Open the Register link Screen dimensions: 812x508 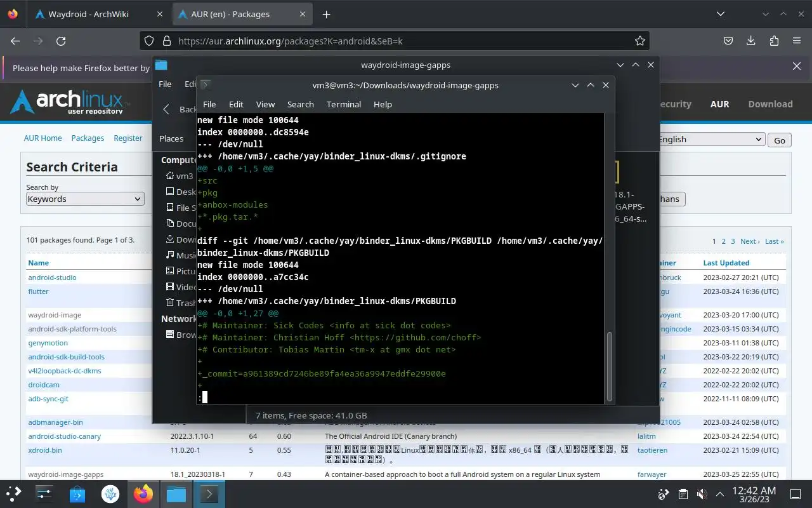point(128,138)
